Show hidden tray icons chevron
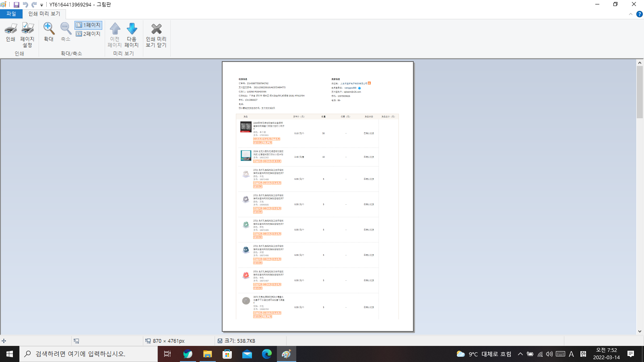The image size is (644, 362). tap(520, 354)
